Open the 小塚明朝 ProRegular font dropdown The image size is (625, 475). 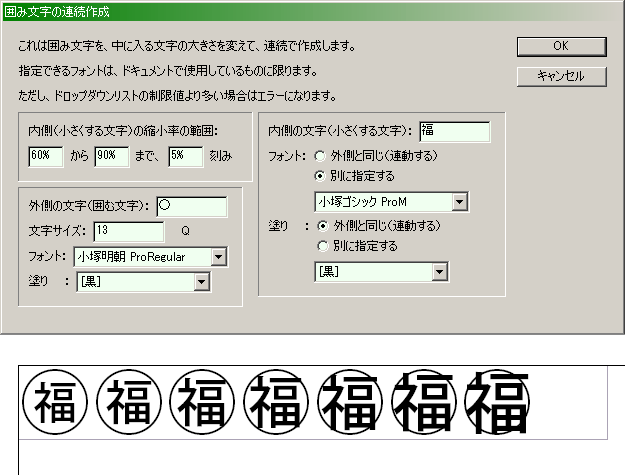151,257
